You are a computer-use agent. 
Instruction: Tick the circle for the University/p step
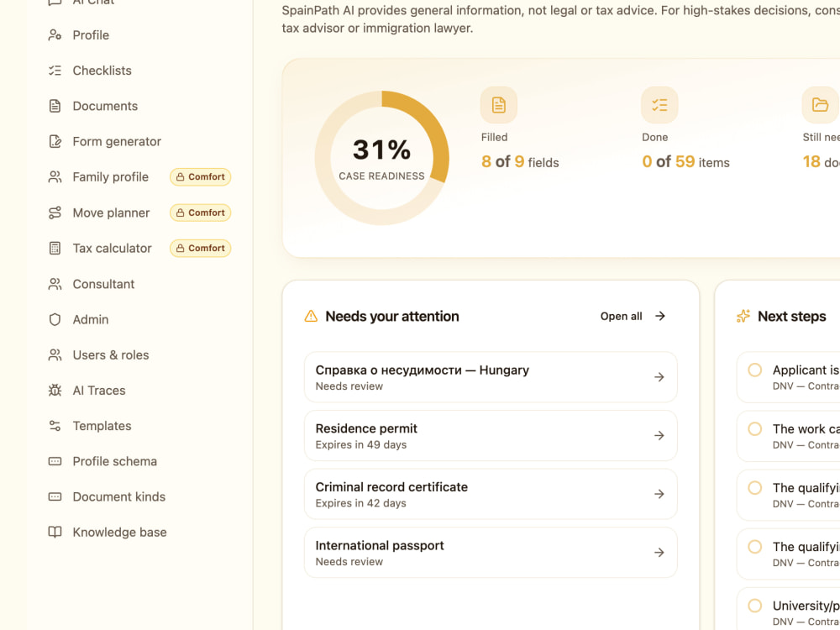(x=755, y=606)
